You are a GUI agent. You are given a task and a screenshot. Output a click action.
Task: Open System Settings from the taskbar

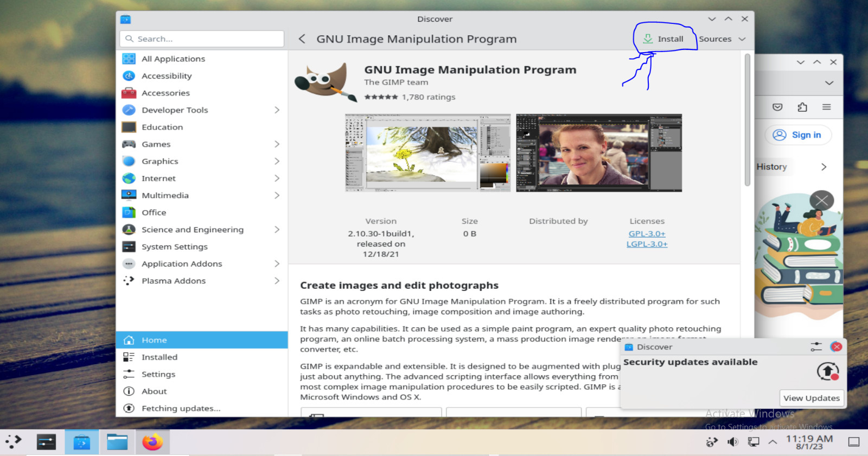(46, 442)
